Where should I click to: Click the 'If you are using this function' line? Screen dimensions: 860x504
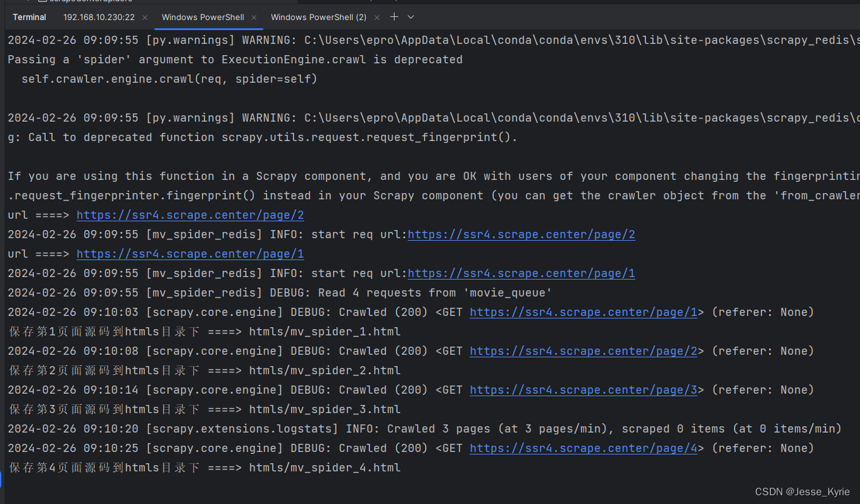433,176
